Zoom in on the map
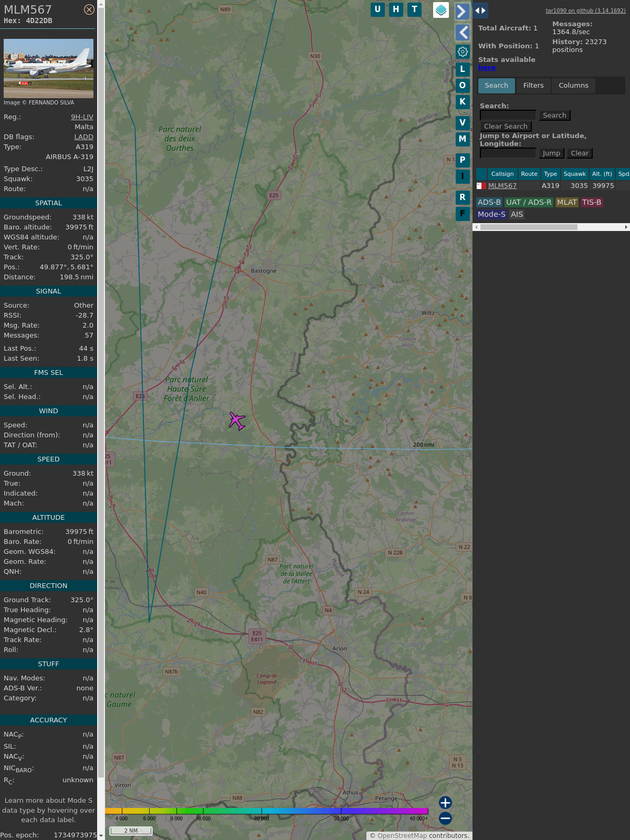Image resolution: width=630 pixels, height=840 pixels. [445, 803]
